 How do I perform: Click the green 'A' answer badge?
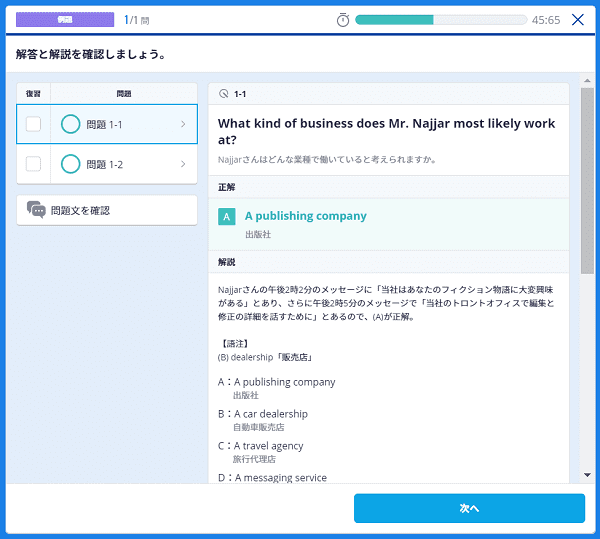coord(227,216)
